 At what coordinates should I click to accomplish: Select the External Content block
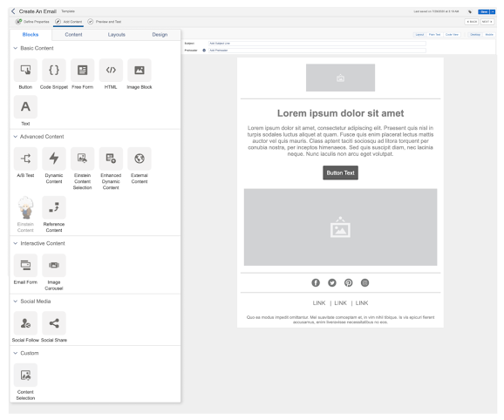tap(140, 159)
